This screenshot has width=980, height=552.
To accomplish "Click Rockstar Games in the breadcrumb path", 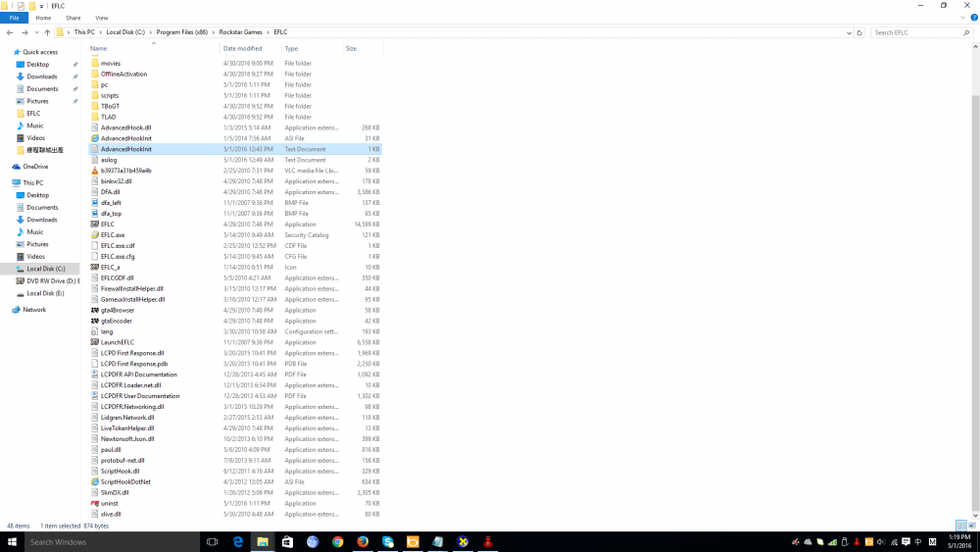I will coord(241,32).
